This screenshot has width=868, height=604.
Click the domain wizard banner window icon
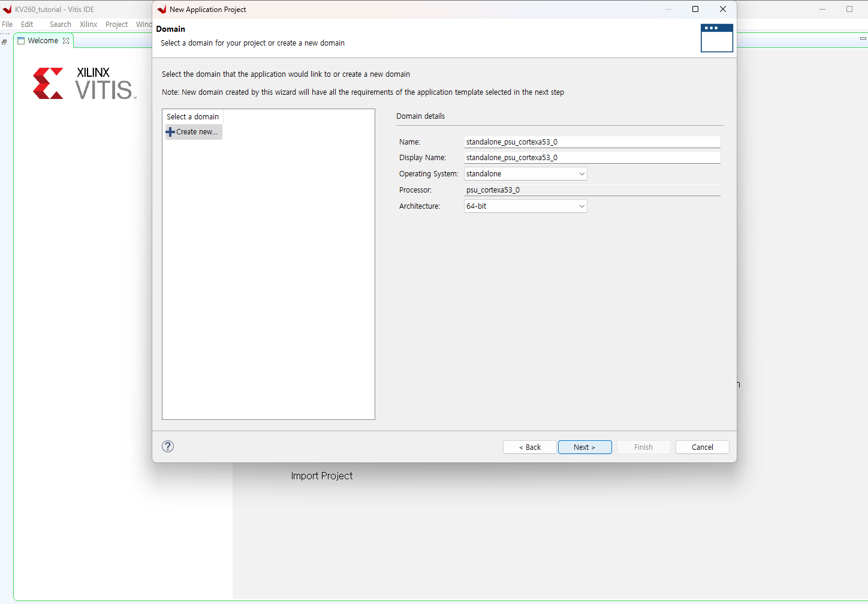coord(717,38)
